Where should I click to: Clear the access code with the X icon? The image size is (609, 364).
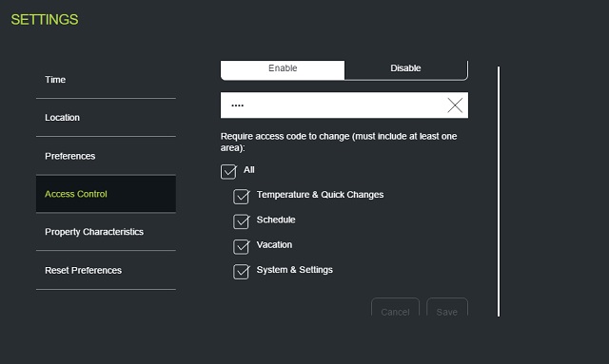455,105
